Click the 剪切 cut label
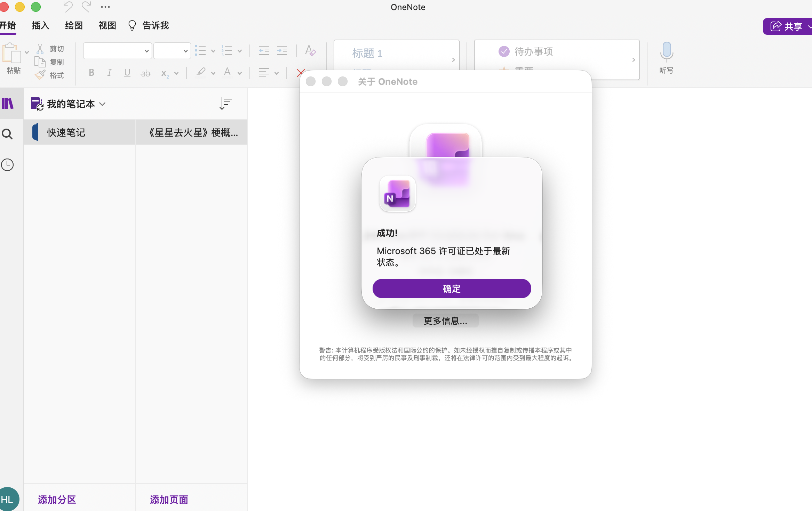 click(x=57, y=49)
